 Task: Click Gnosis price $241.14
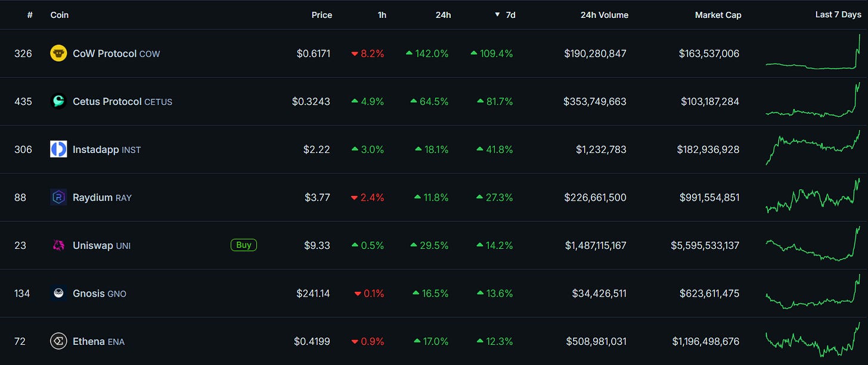tap(313, 293)
